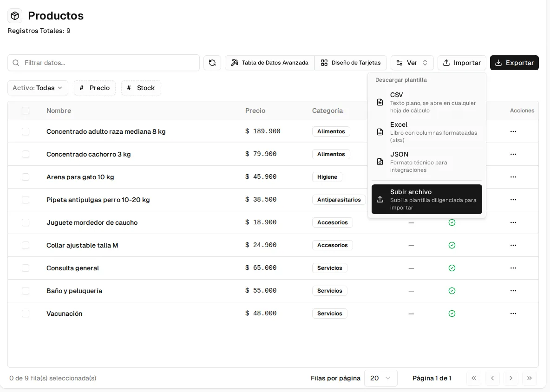Screen dimensions: 550x392
Task: Check the Arena para gato 10 kg row
Action: (26, 177)
